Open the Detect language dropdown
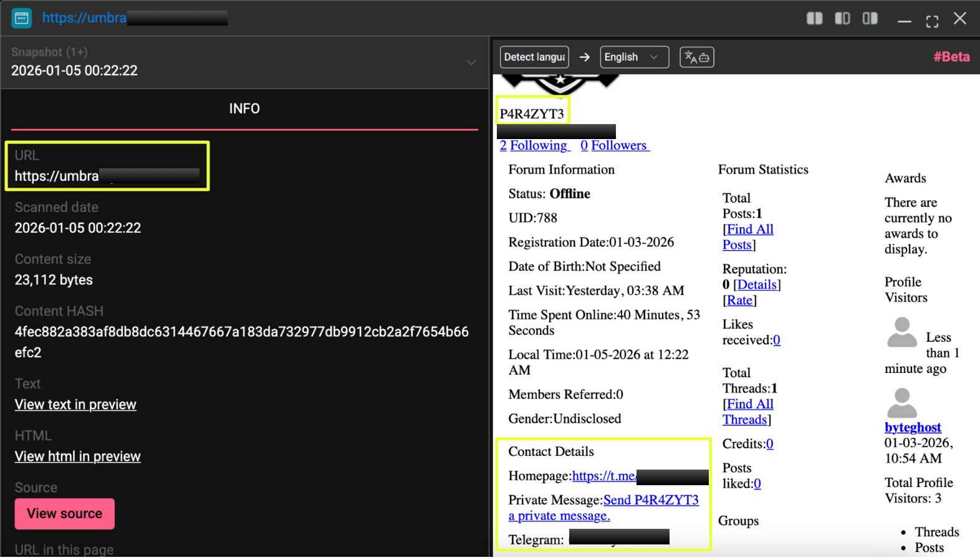 534,57
